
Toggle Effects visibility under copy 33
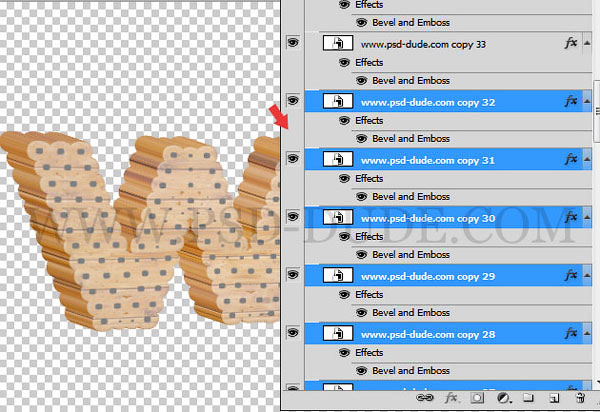click(x=344, y=62)
